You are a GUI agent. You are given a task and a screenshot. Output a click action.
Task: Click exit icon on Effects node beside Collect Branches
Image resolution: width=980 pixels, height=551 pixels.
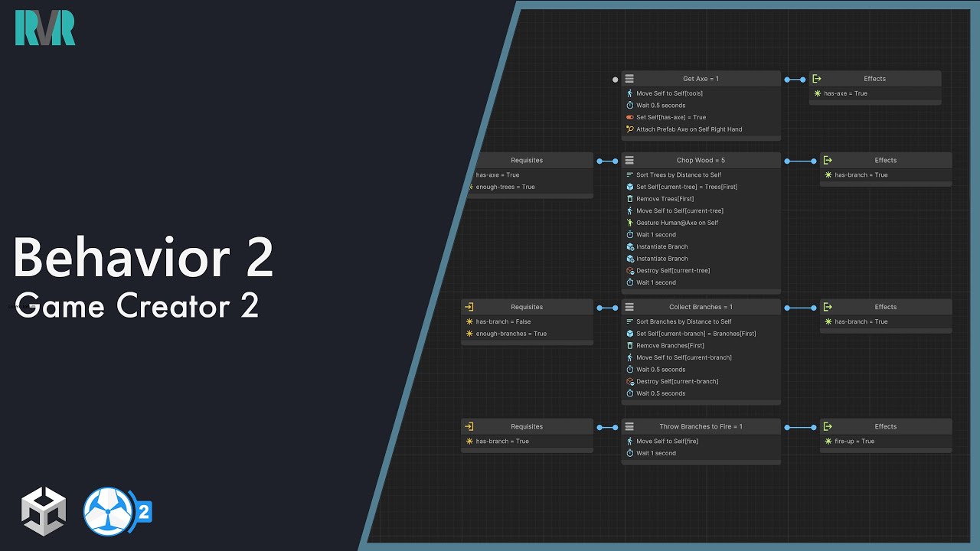pyautogui.click(x=828, y=307)
